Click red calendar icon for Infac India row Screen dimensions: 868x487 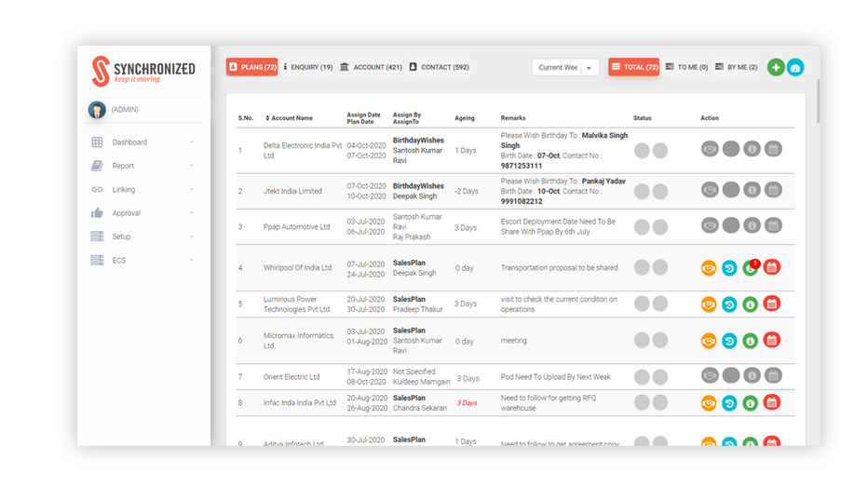(x=772, y=403)
